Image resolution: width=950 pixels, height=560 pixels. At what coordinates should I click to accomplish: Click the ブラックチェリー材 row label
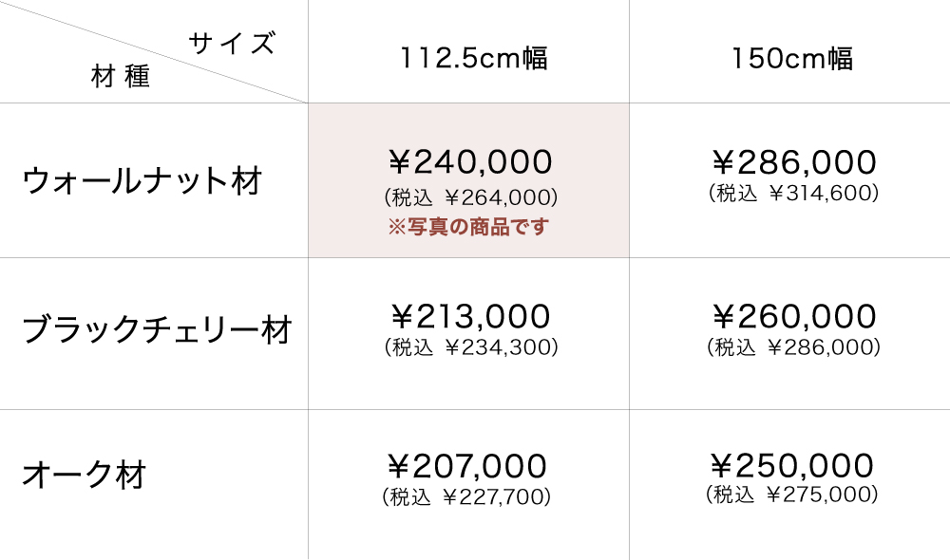(157, 330)
